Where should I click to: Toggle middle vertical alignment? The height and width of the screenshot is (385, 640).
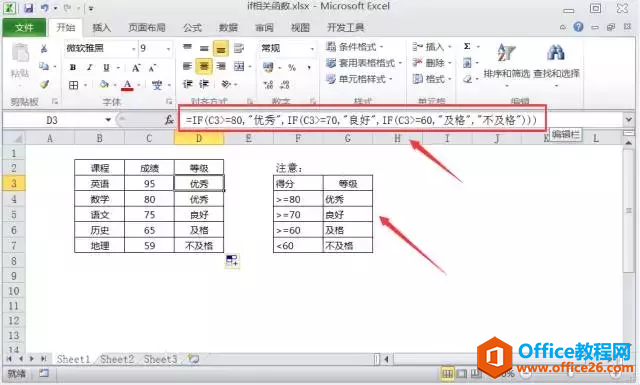pyautogui.click(x=204, y=48)
